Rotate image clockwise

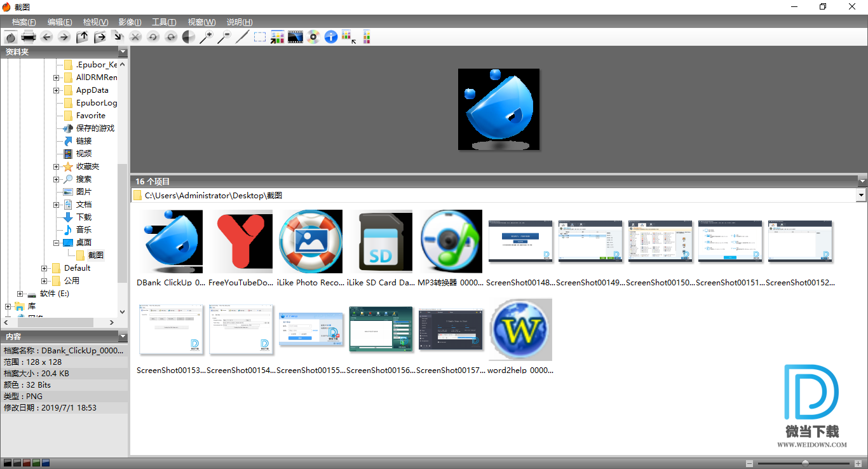tap(171, 37)
